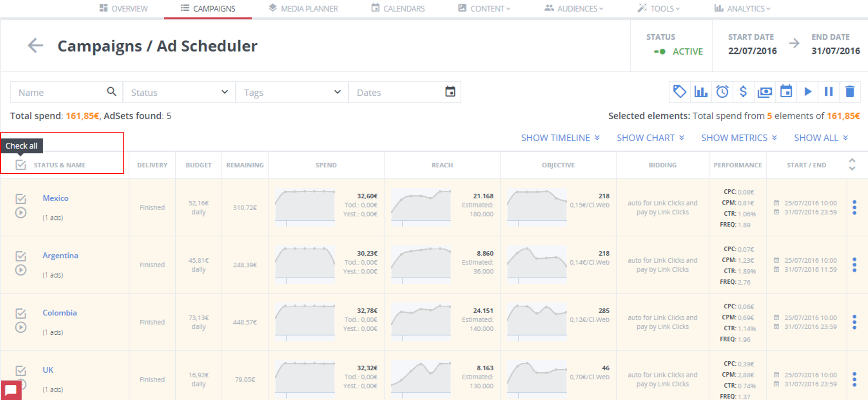868x400 pixels.
Task: Open the Colombia adset link
Action: 60,313
